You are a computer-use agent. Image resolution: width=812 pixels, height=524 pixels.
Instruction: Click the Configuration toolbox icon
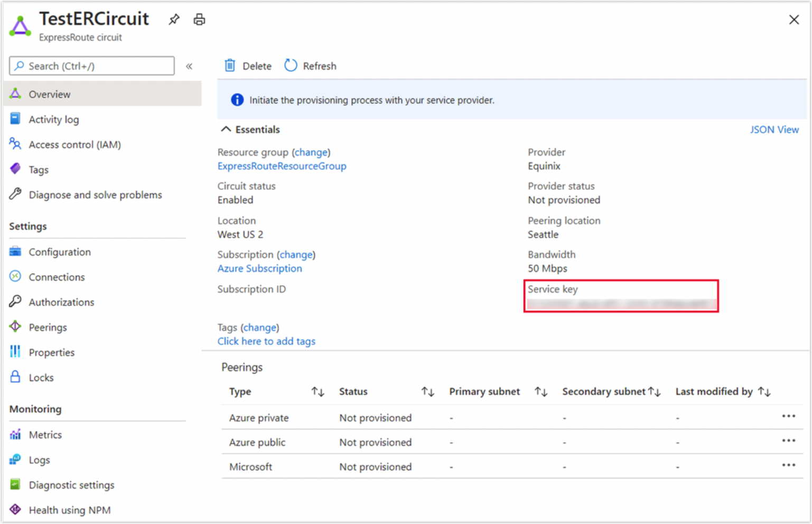pos(15,251)
